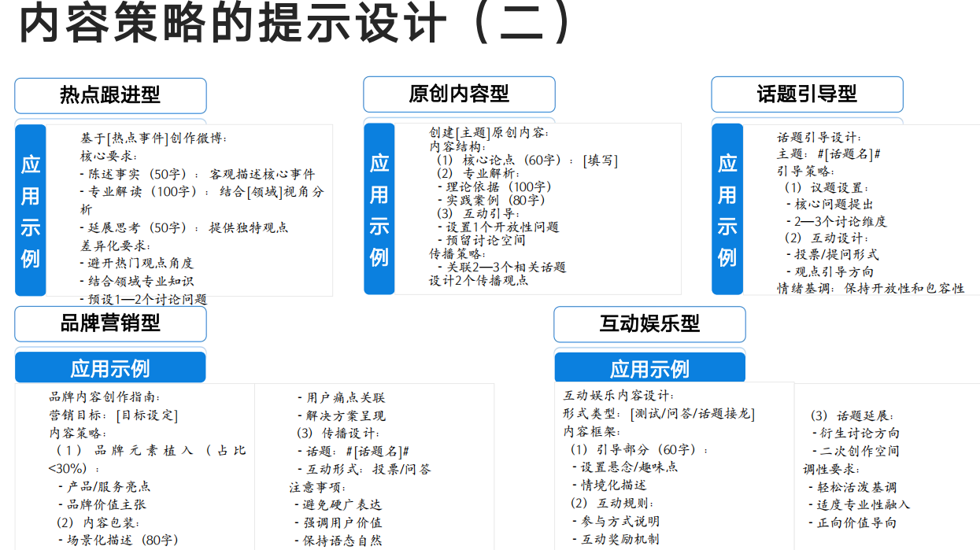Click the text 引导策略：
This screenshot has width=980, height=550.
(806, 172)
